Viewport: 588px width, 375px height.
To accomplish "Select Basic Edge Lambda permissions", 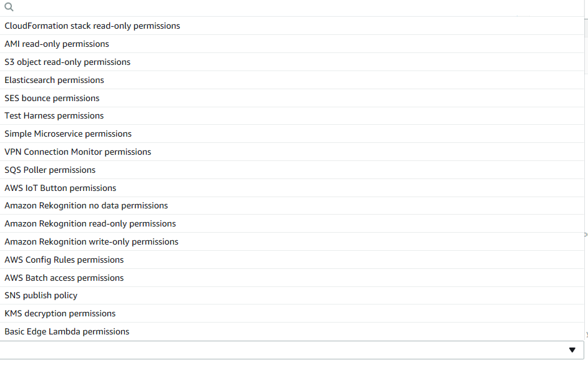I will 67,332.
